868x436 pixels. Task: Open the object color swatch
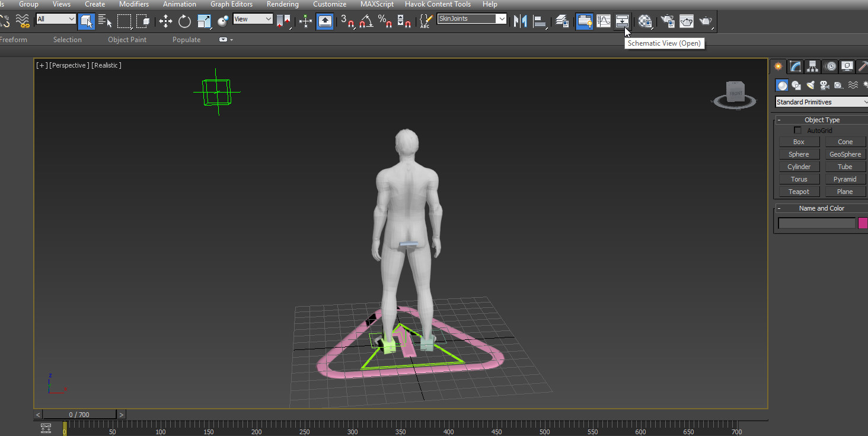tap(863, 223)
